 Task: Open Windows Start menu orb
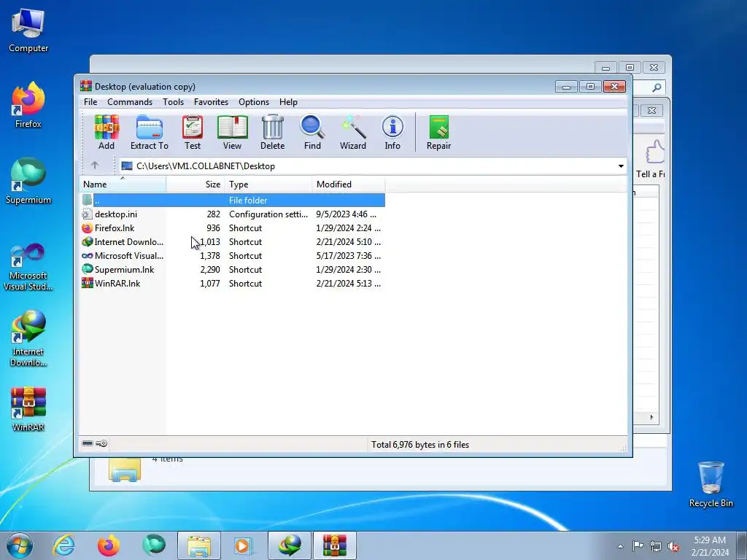[x=20, y=545]
